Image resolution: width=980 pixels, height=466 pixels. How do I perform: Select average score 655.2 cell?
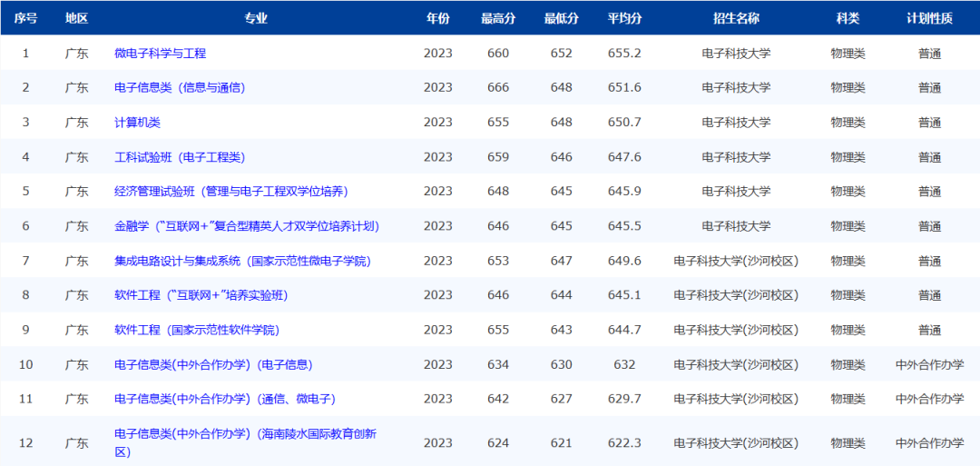click(x=624, y=54)
